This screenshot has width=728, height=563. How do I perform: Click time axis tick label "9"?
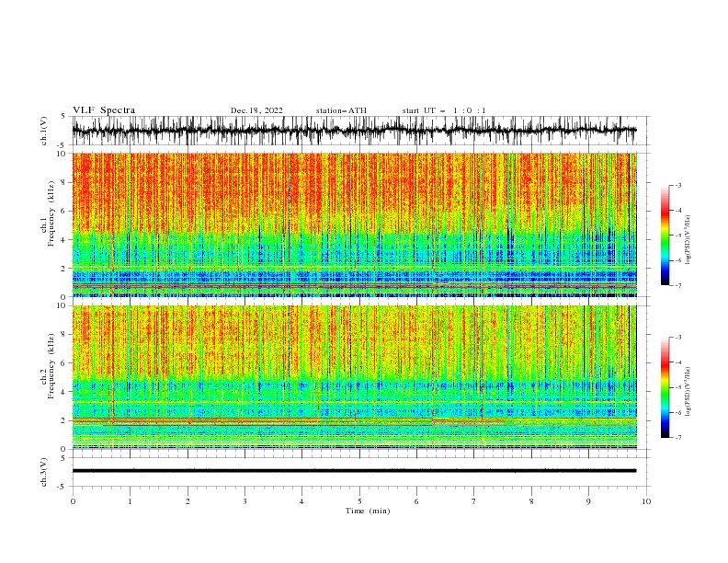click(588, 501)
